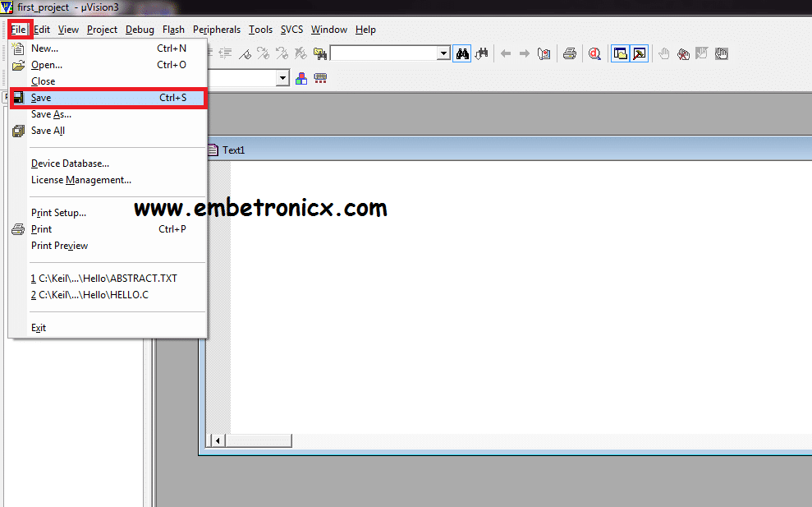Click the red keyboard-shaped toolbar icon
This screenshot has height=507, width=812.
coord(320,78)
